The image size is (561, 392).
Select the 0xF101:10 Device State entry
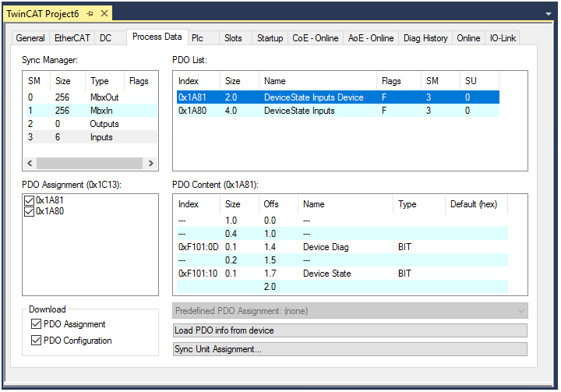click(x=342, y=274)
